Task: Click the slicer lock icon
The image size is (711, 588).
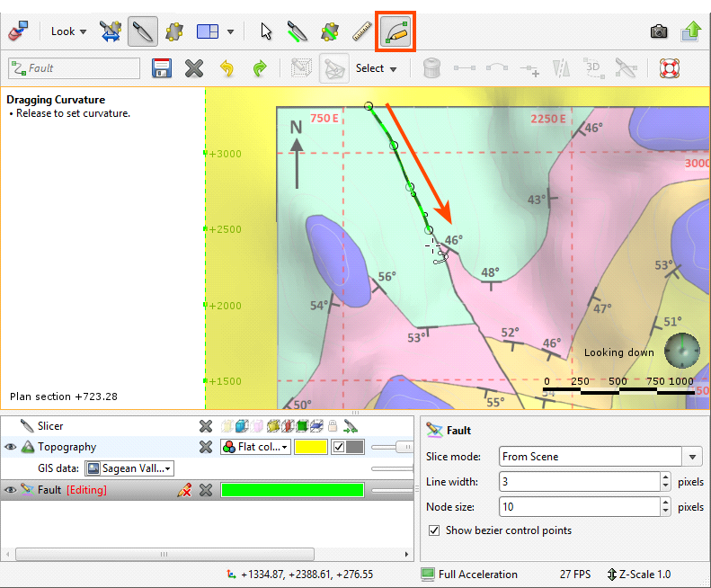Action: click(x=333, y=426)
